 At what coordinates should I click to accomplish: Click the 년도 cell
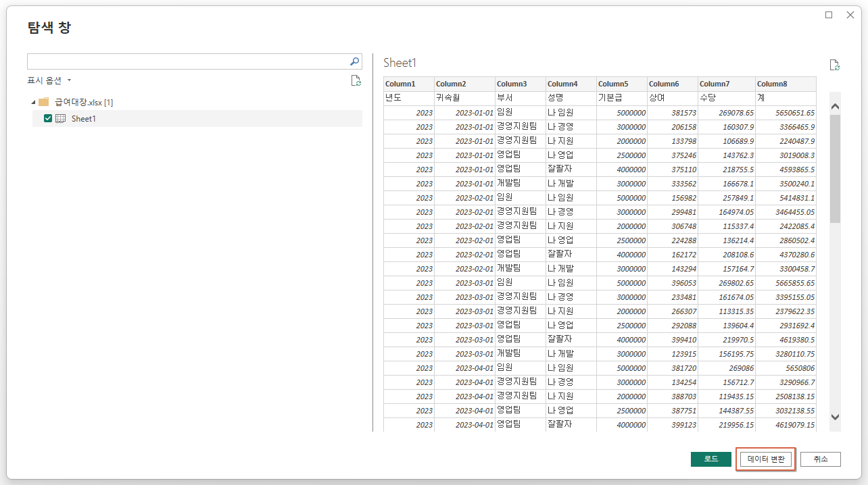(x=409, y=98)
